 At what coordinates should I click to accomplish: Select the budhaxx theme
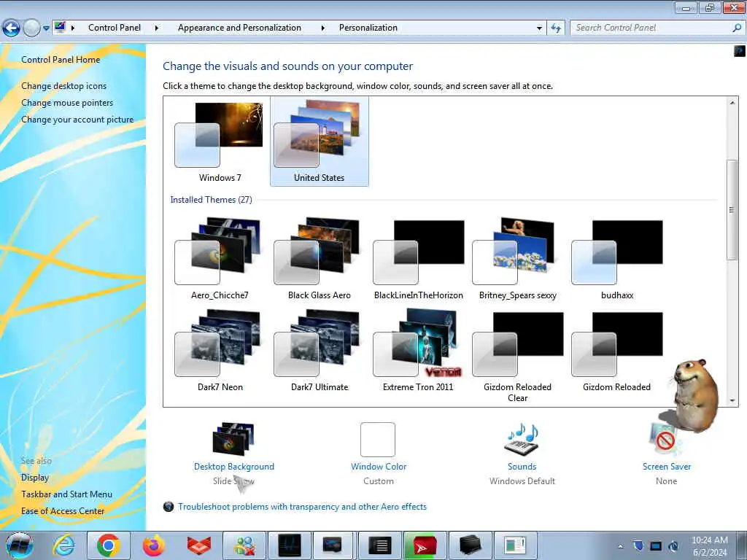pyautogui.click(x=617, y=259)
